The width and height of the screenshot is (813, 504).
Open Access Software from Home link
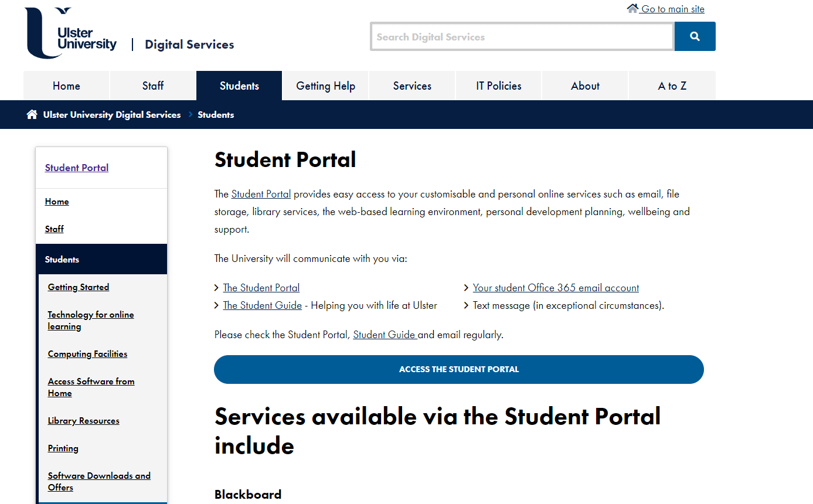click(x=91, y=387)
